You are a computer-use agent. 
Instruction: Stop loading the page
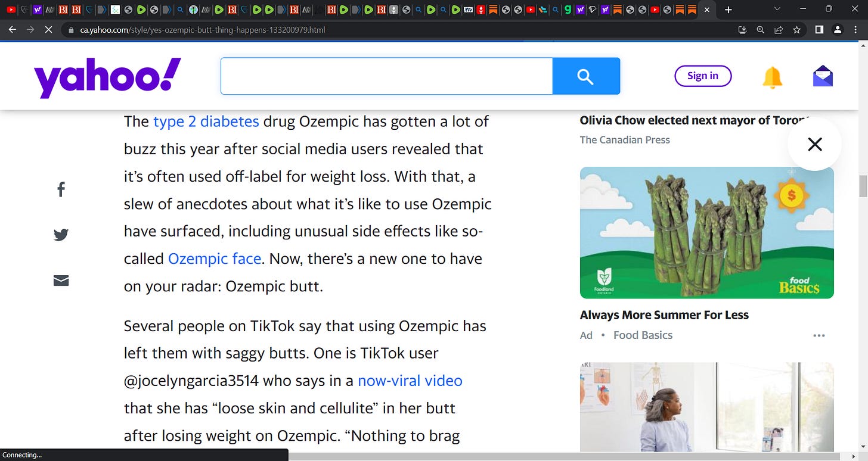point(49,29)
